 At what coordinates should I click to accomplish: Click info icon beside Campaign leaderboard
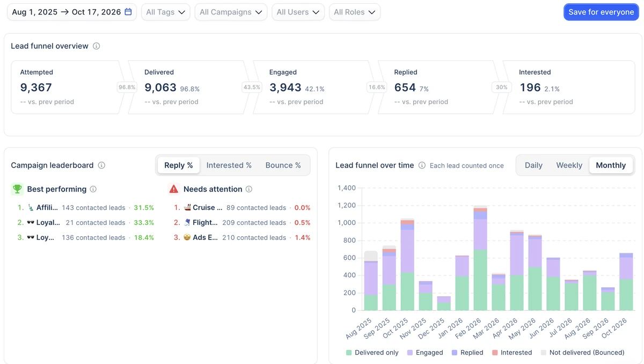pyautogui.click(x=101, y=165)
